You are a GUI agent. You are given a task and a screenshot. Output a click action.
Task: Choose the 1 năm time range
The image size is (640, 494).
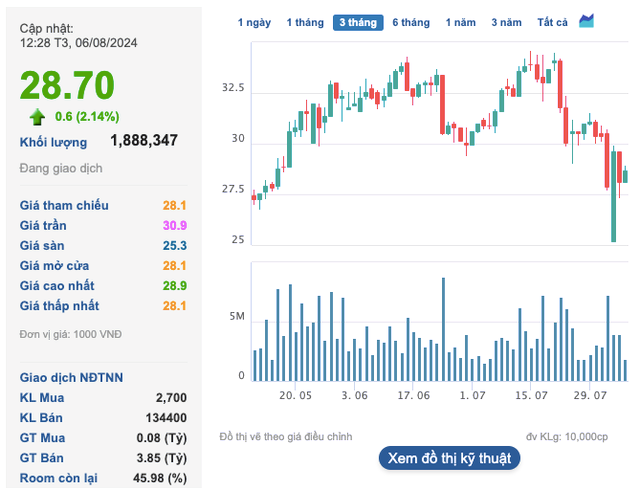461,22
